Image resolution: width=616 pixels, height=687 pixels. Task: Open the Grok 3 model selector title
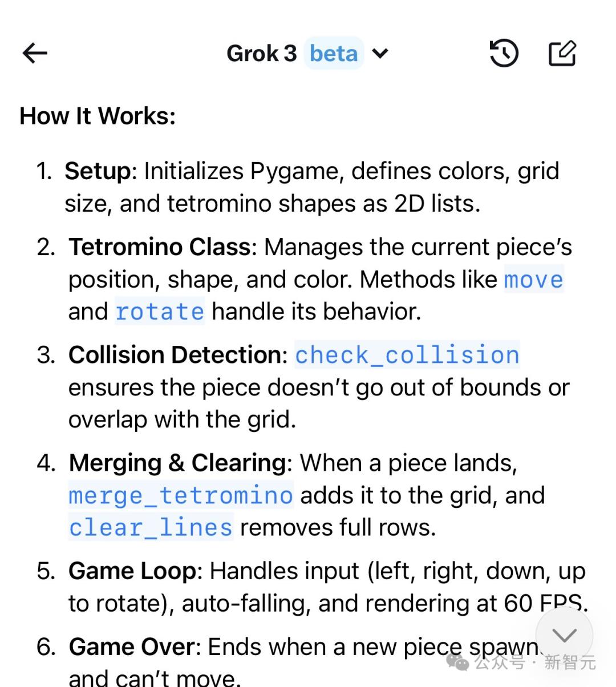click(262, 54)
